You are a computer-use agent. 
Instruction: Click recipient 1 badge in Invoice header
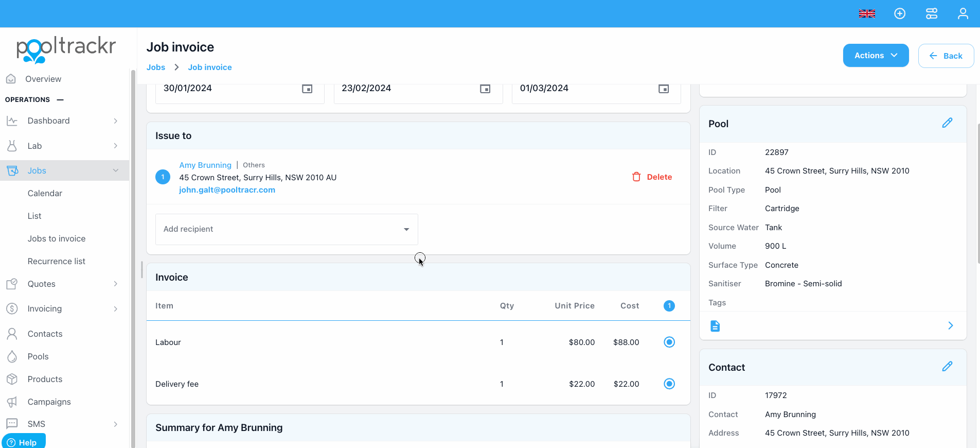click(x=669, y=306)
